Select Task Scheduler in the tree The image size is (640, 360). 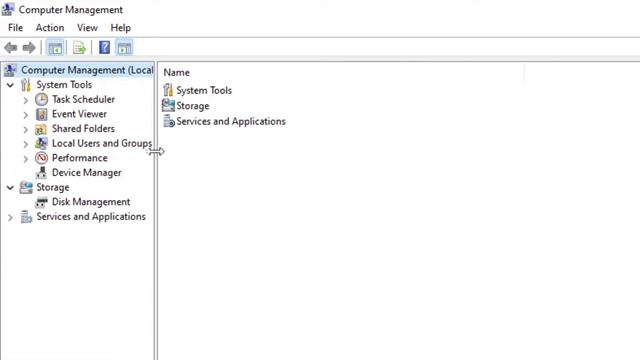point(83,100)
